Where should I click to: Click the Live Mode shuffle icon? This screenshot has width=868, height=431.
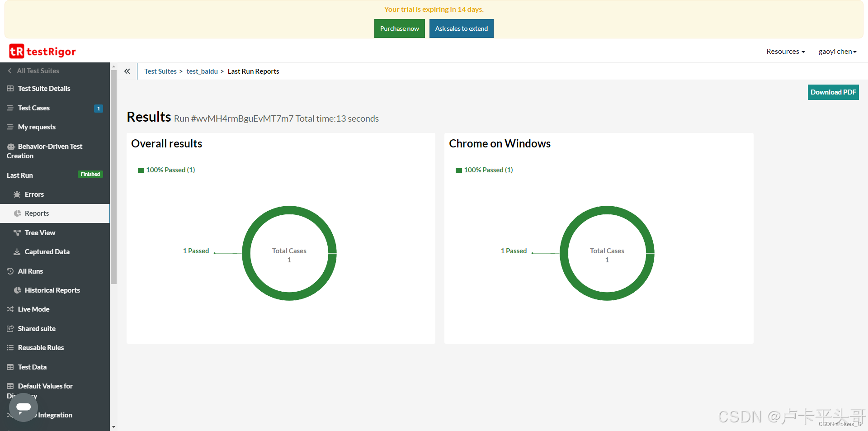(x=10, y=309)
